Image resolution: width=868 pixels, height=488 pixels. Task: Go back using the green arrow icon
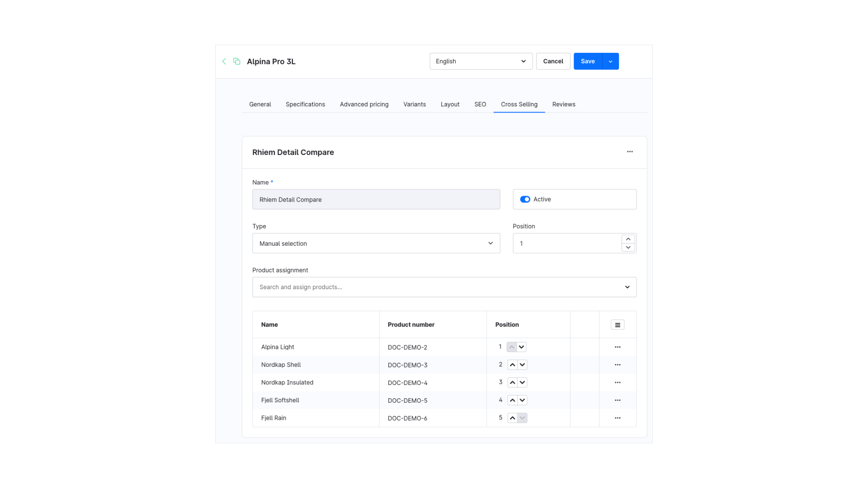224,61
